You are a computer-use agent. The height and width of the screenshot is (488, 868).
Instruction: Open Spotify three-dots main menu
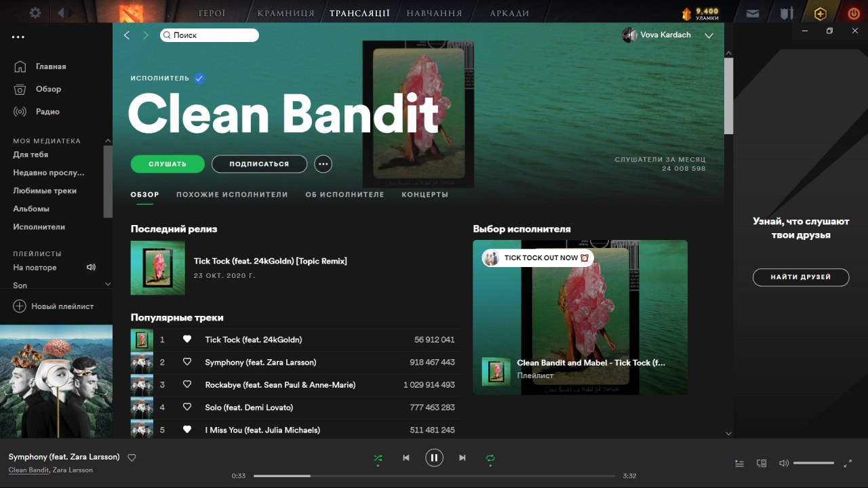click(x=18, y=37)
